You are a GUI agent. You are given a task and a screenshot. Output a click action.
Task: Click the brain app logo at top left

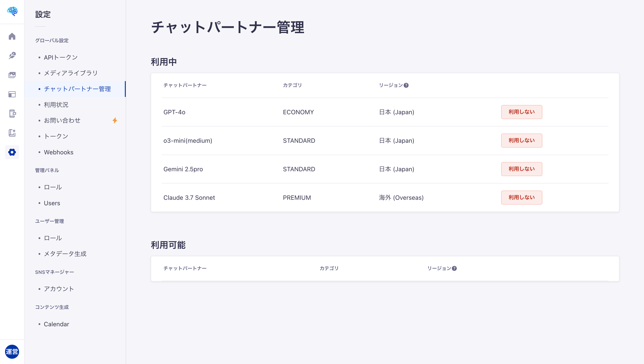point(12,11)
